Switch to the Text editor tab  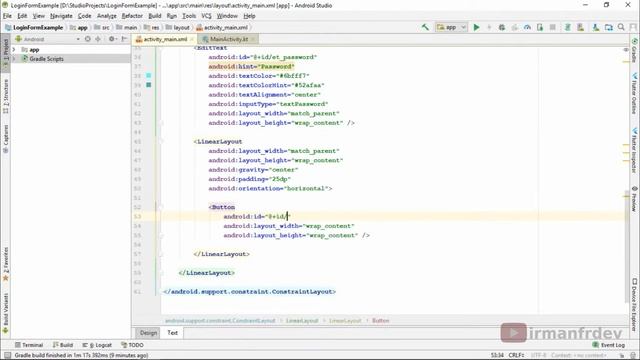pos(173,333)
